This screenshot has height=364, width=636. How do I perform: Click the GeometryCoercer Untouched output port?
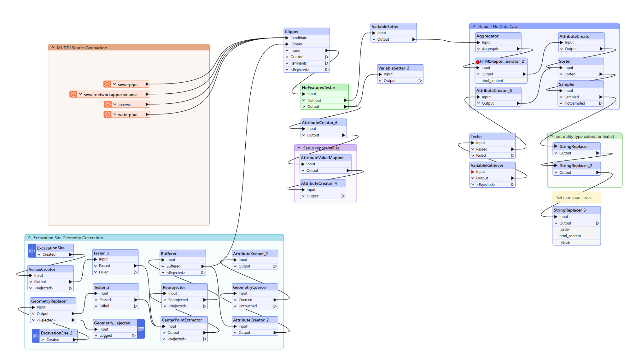pyautogui.click(x=275, y=306)
